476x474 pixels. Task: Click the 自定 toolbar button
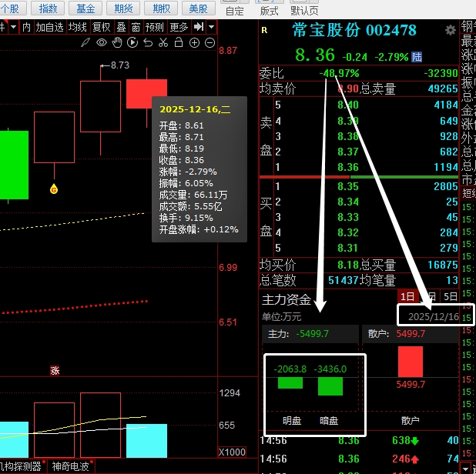click(235, 8)
